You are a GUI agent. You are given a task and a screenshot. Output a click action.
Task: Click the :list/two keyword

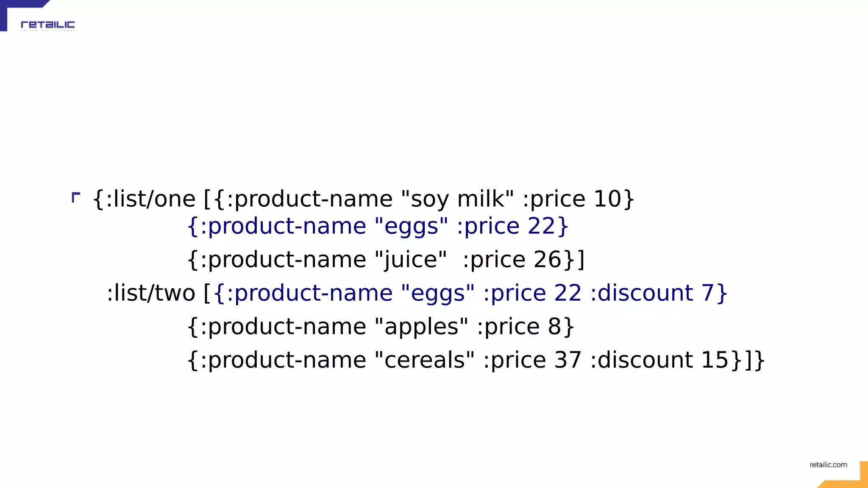click(x=150, y=293)
